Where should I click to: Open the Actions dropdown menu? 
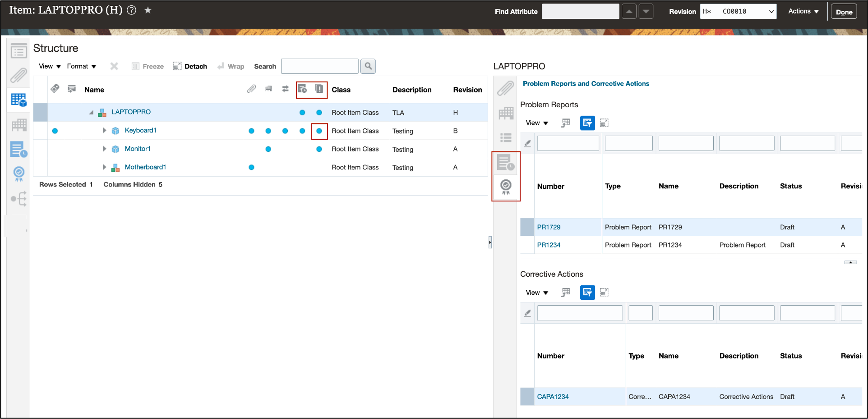803,11
